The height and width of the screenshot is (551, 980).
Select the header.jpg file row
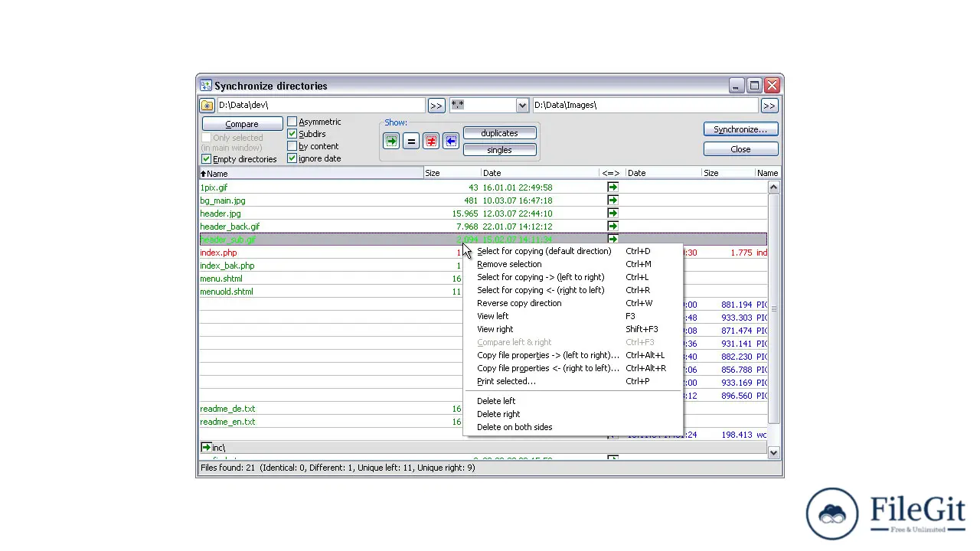[482, 214]
